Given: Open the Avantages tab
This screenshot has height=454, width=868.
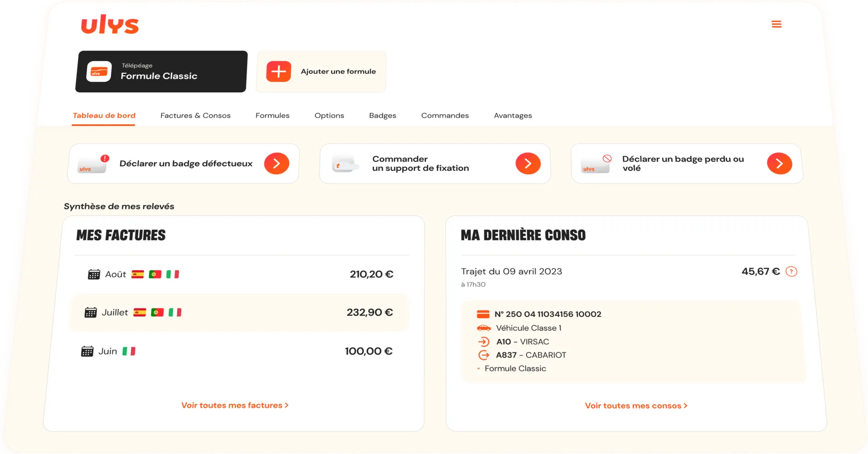Looking at the screenshot, I should [513, 116].
